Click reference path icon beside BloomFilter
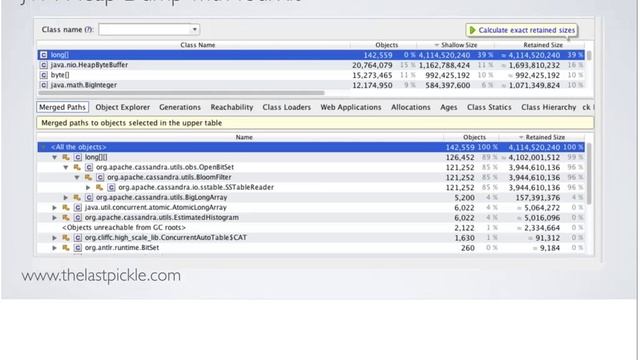 click(88, 177)
